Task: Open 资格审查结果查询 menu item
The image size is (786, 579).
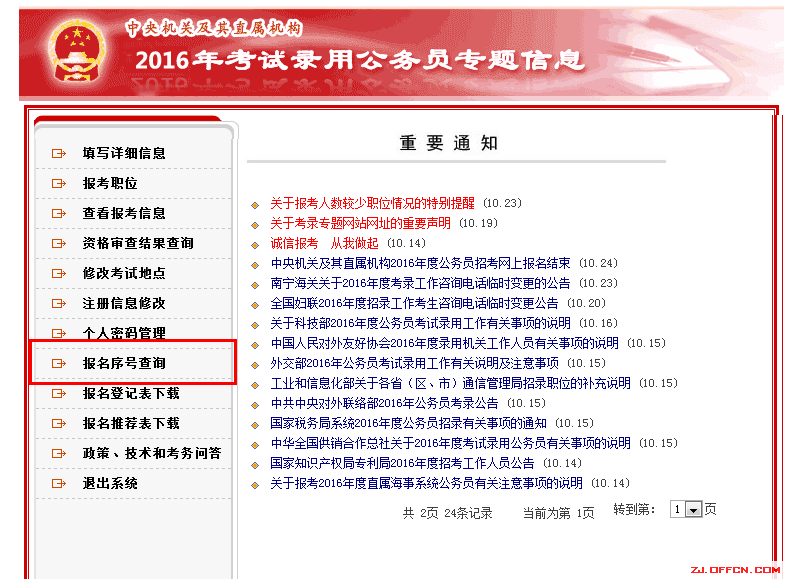Action: pyautogui.click(x=138, y=243)
